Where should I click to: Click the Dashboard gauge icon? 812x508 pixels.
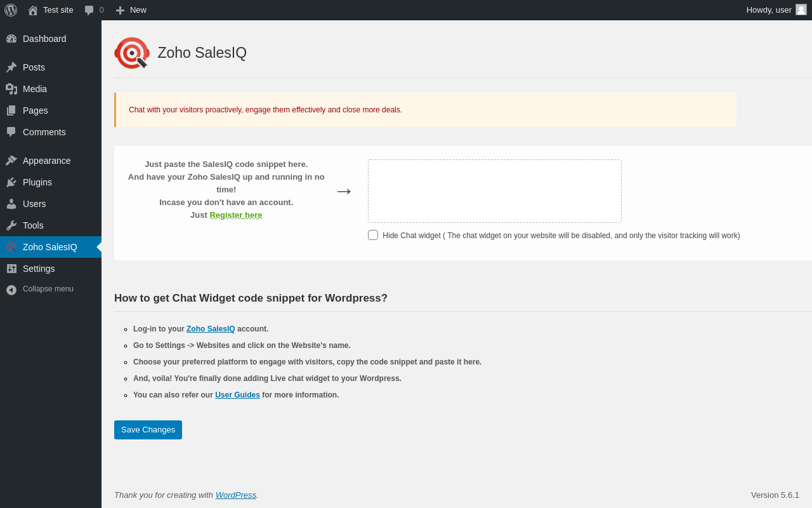pyautogui.click(x=11, y=39)
